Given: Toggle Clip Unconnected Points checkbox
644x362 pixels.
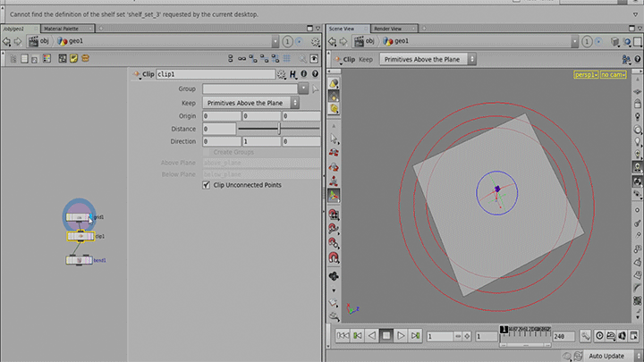Looking at the screenshot, I should click(x=207, y=185).
